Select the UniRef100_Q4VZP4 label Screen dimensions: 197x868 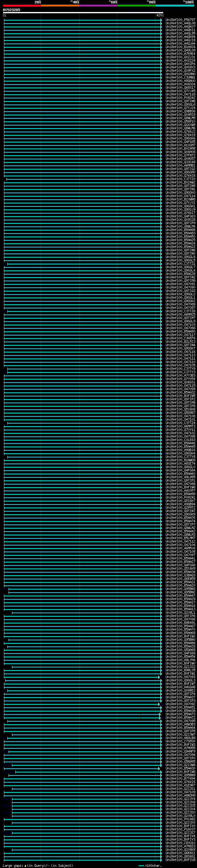(x=180, y=64)
